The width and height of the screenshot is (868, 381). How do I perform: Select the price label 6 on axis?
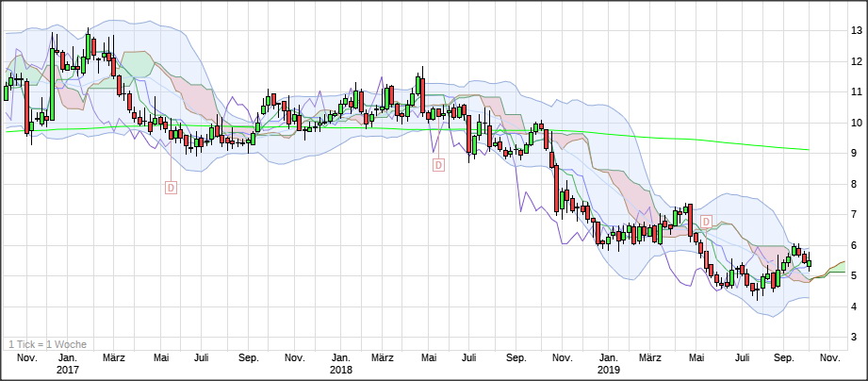pos(856,245)
